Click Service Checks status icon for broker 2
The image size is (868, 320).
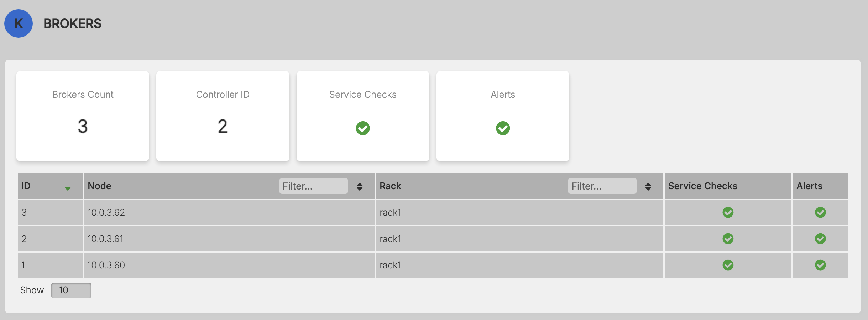728,239
